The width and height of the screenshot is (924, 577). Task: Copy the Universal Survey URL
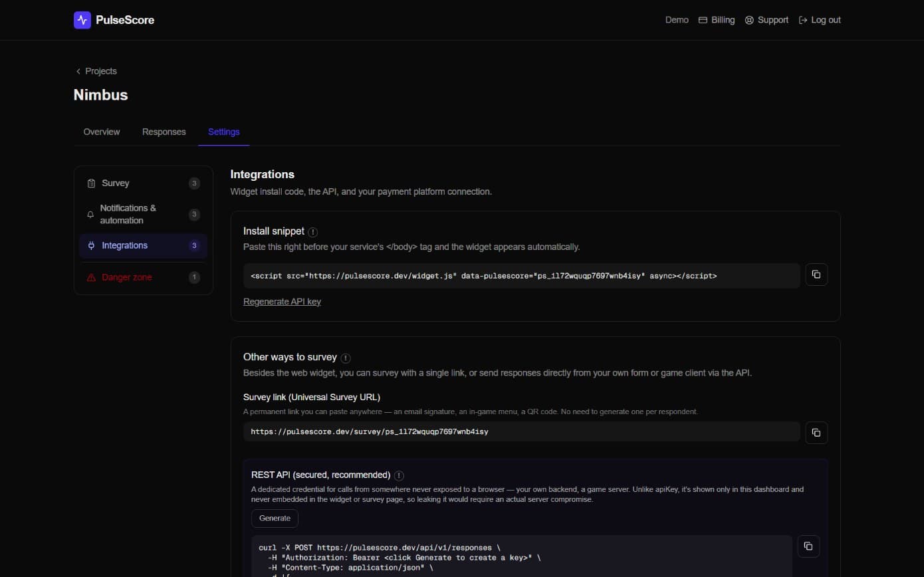point(816,432)
